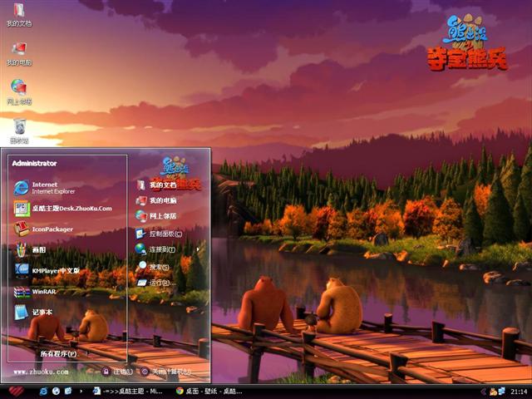The image size is (532, 399).
Task: Expand 连接到(T) submenu entry
Action: point(167,249)
